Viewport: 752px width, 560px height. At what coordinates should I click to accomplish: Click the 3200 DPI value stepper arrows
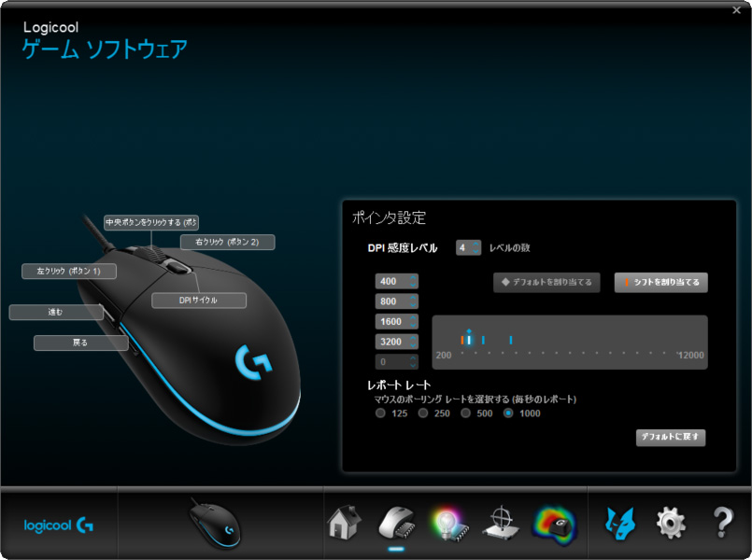(x=413, y=342)
